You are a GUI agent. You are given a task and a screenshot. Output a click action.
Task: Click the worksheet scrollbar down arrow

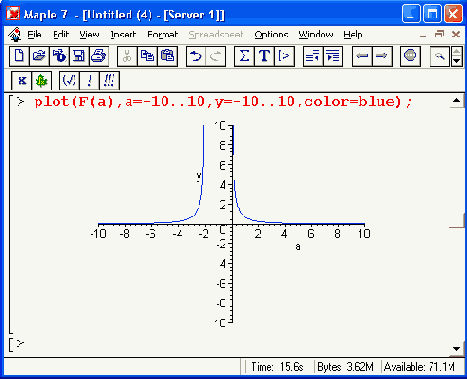[457, 349]
